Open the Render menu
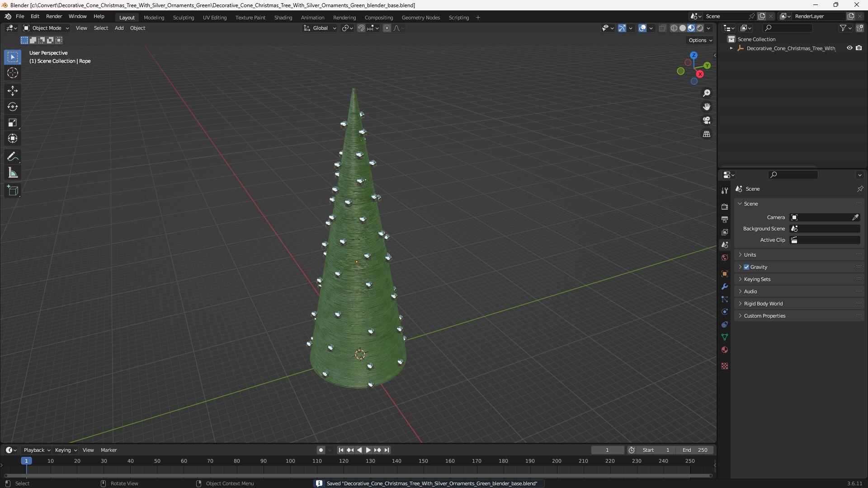The height and width of the screenshot is (488, 868). (54, 16)
